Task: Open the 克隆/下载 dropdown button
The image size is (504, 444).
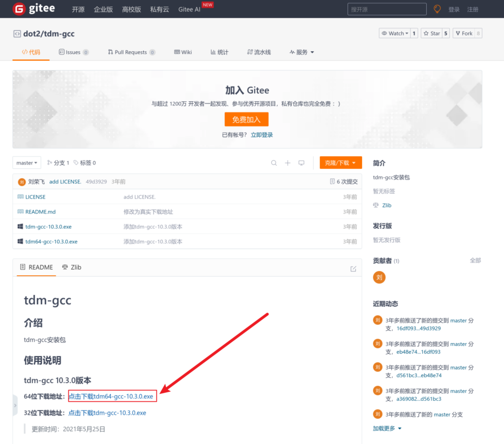Action: [x=341, y=162]
